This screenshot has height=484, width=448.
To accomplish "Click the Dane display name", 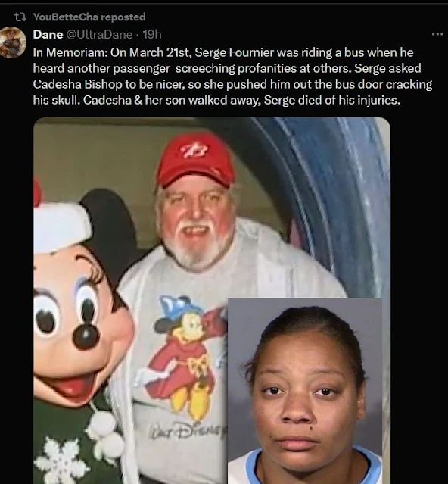I will coord(48,34).
